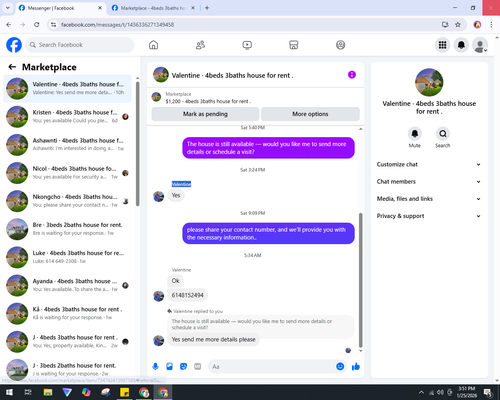Search in conversation using magnifier icon
500x400 pixels.
pos(443,134)
